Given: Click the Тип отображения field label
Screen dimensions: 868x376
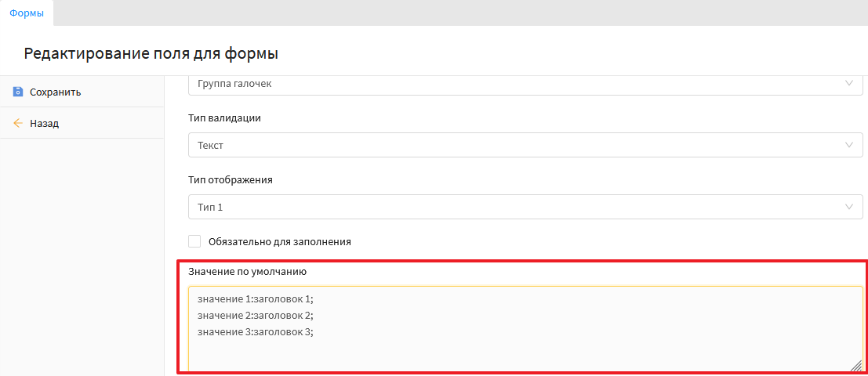Looking at the screenshot, I should (230, 179).
